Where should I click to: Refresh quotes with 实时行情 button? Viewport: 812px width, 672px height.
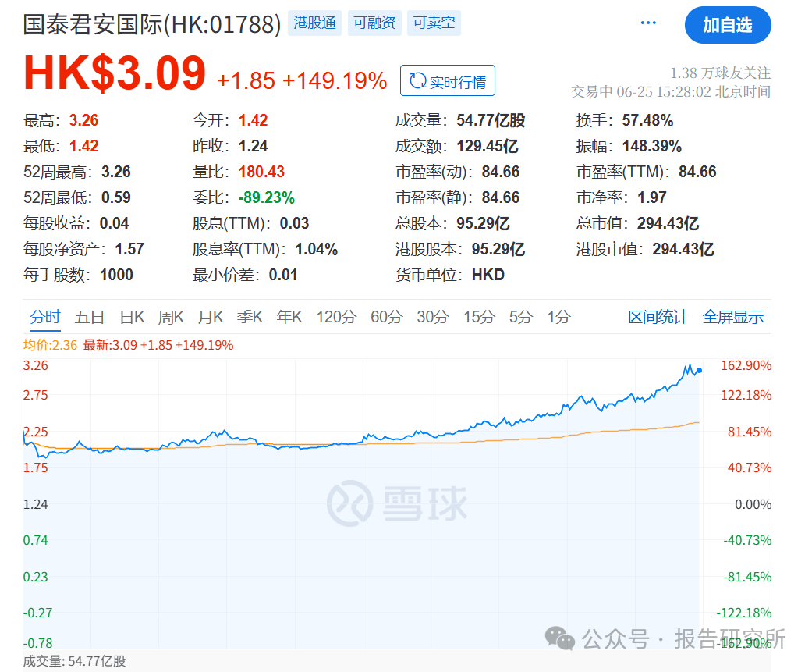(x=448, y=81)
